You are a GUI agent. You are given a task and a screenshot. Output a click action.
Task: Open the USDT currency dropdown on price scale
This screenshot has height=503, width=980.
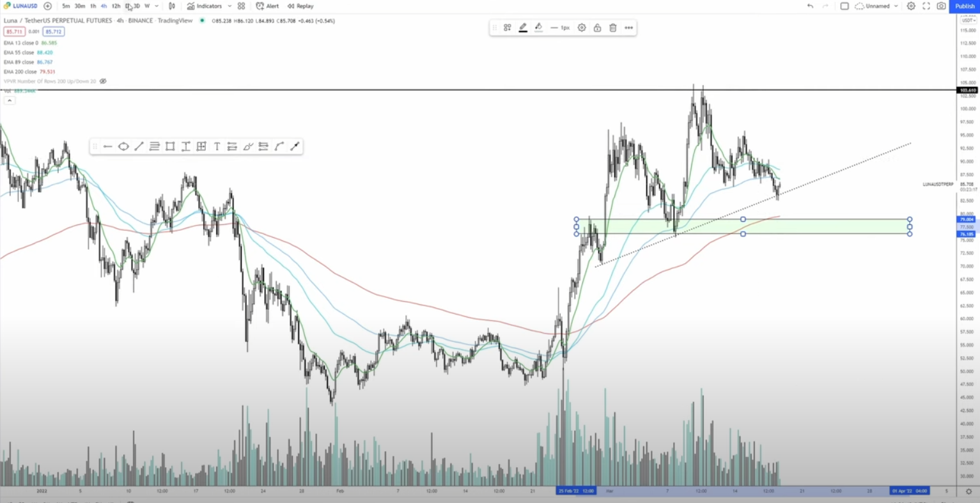point(968,20)
